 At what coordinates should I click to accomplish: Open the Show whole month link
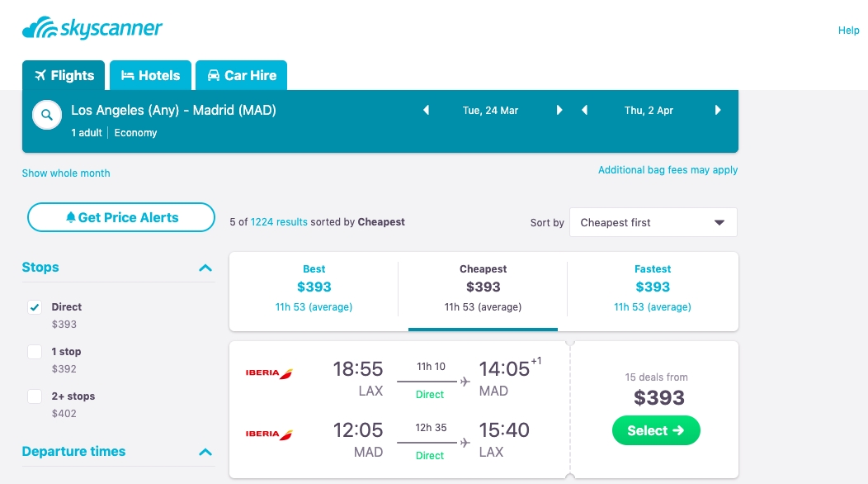pos(66,173)
